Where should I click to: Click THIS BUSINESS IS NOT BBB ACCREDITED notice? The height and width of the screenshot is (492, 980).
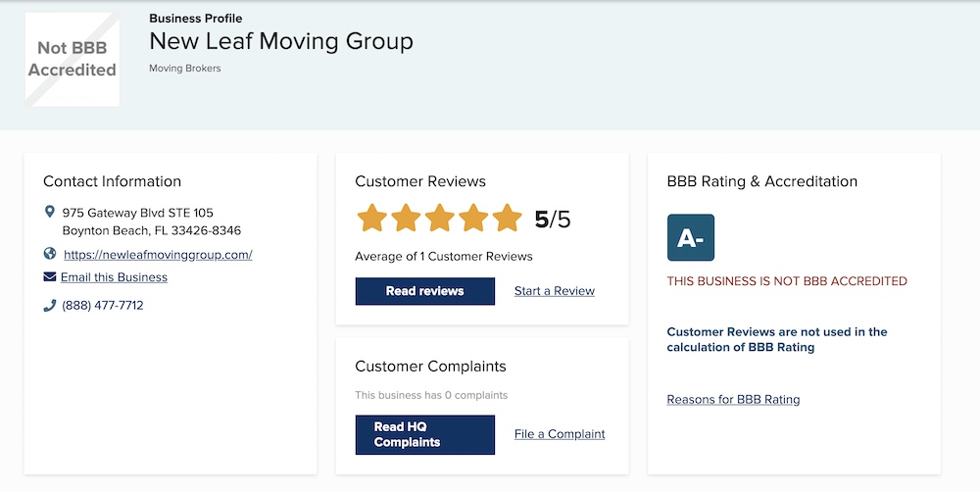pos(787,281)
